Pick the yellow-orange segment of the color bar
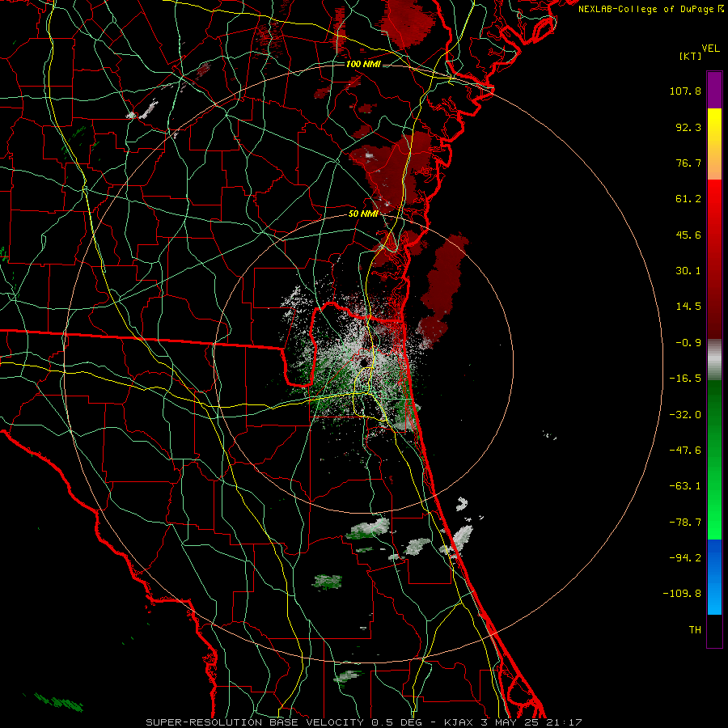 pyautogui.click(x=714, y=144)
